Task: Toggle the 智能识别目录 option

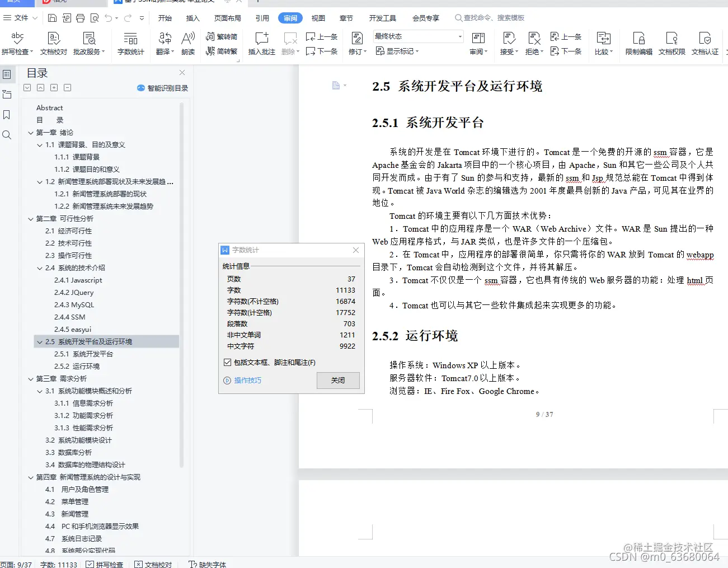Action: [x=162, y=88]
